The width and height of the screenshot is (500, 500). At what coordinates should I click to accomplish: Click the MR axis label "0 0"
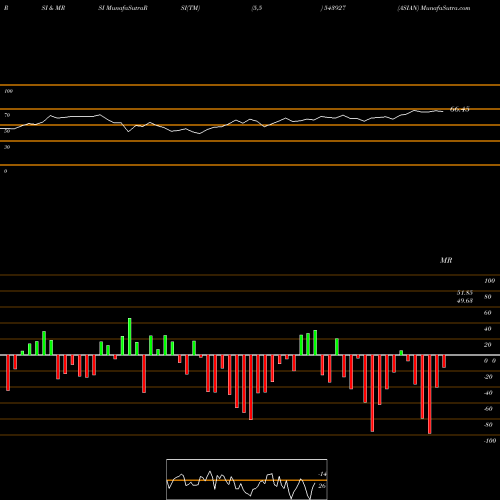tap(490, 361)
